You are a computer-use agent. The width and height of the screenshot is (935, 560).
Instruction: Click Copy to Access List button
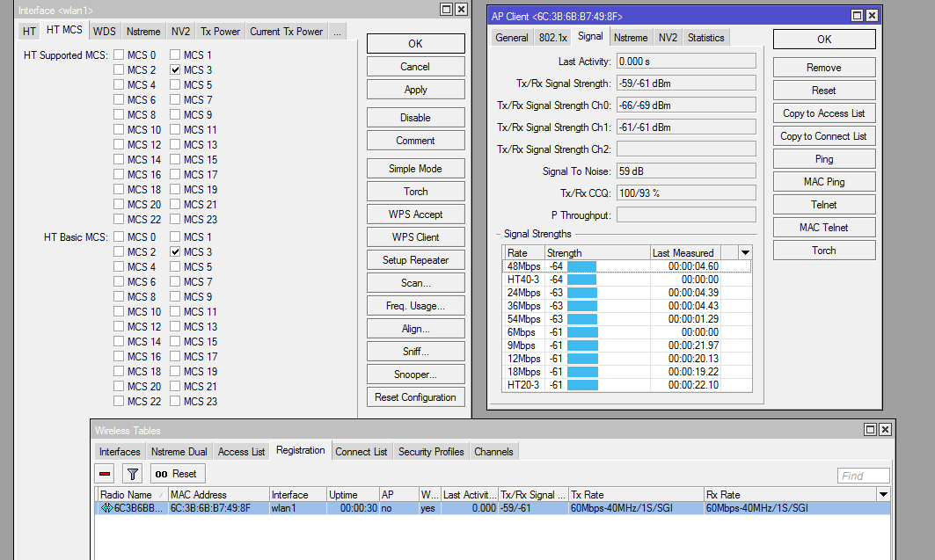point(824,113)
